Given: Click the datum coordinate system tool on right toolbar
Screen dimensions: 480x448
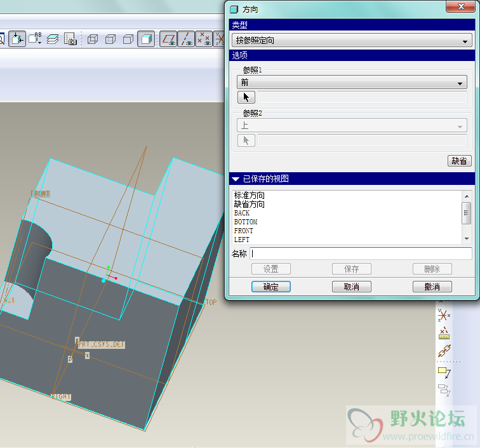Looking at the screenshot, I should (444, 315).
